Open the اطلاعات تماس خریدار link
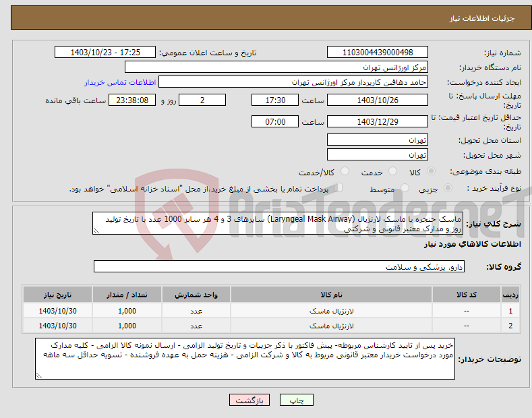 (x=120, y=82)
